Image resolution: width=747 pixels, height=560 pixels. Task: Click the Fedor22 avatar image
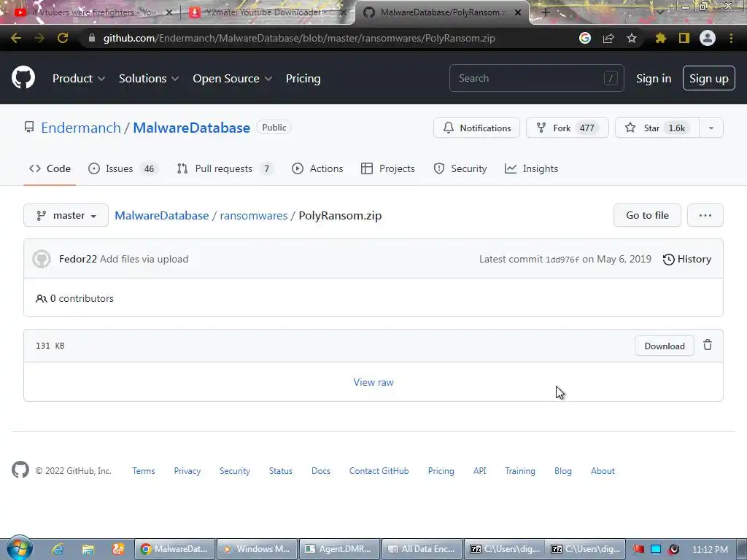(42, 259)
